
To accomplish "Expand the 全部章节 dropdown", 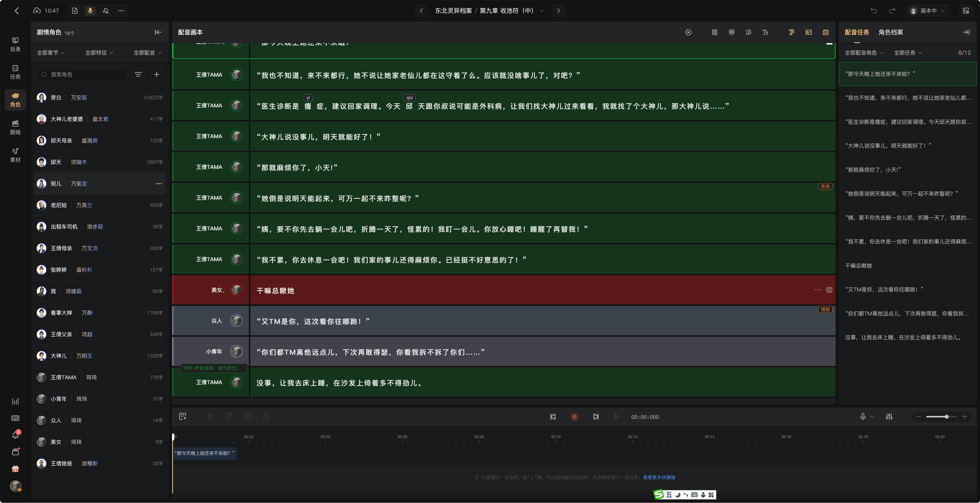I will point(51,53).
